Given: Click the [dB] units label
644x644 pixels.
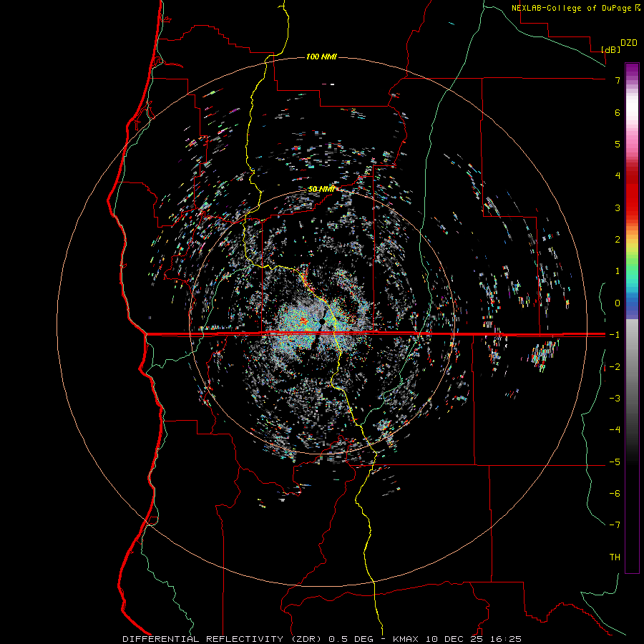Looking at the screenshot, I should tap(611, 49).
